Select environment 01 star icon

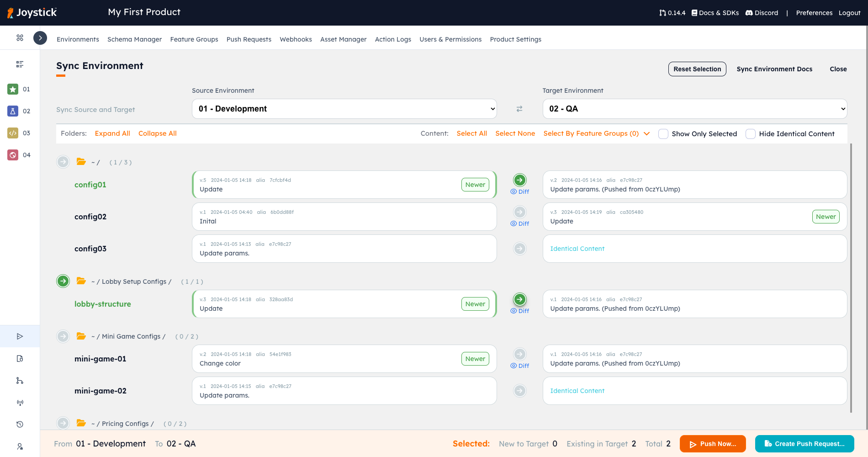(x=13, y=89)
